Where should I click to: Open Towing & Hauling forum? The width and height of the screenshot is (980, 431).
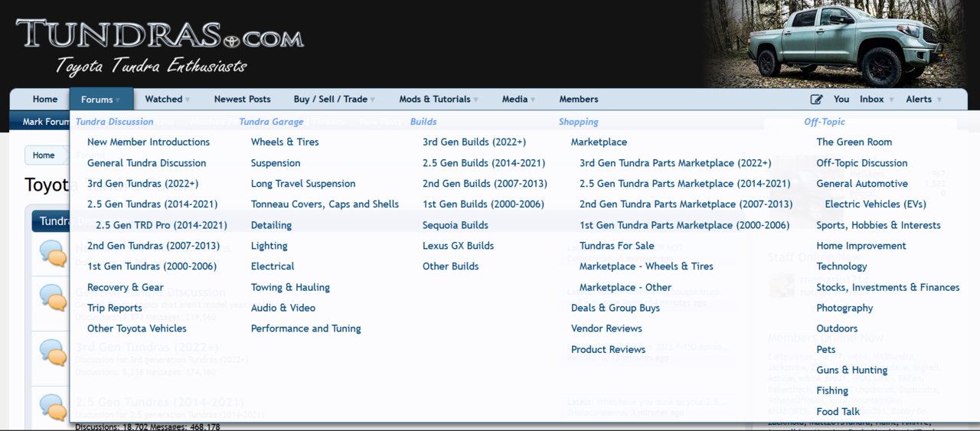pos(290,287)
